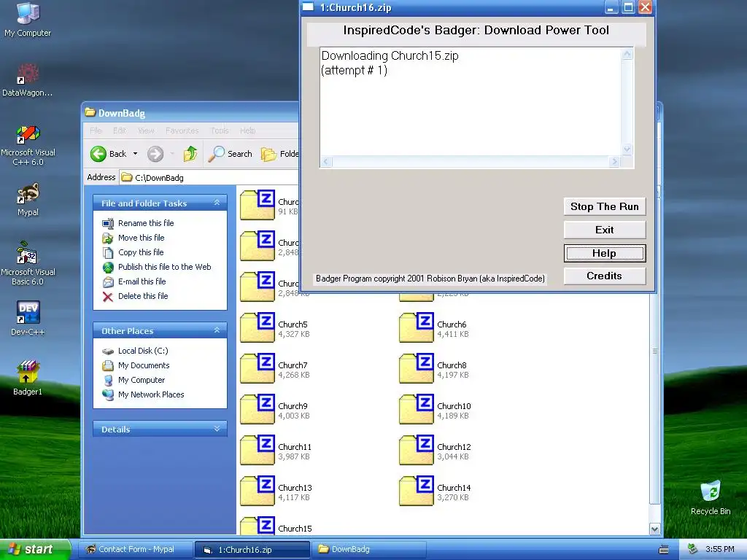This screenshot has height=560, width=747.
Task: Collapse the Other Places panel
Action: pyautogui.click(x=217, y=330)
